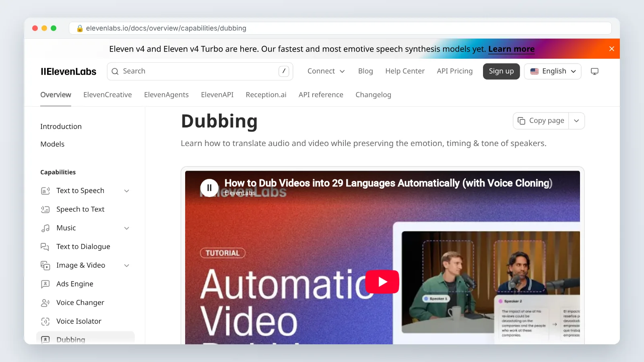Click the slash shortcut key badge
644x362 pixels.
click(x=284, y=71)
